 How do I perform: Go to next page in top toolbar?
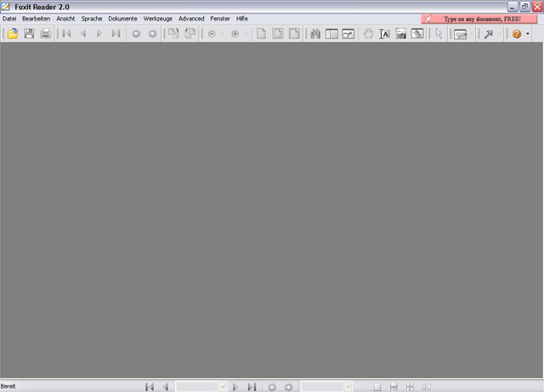pyautogui.click(x=99, y=34)
